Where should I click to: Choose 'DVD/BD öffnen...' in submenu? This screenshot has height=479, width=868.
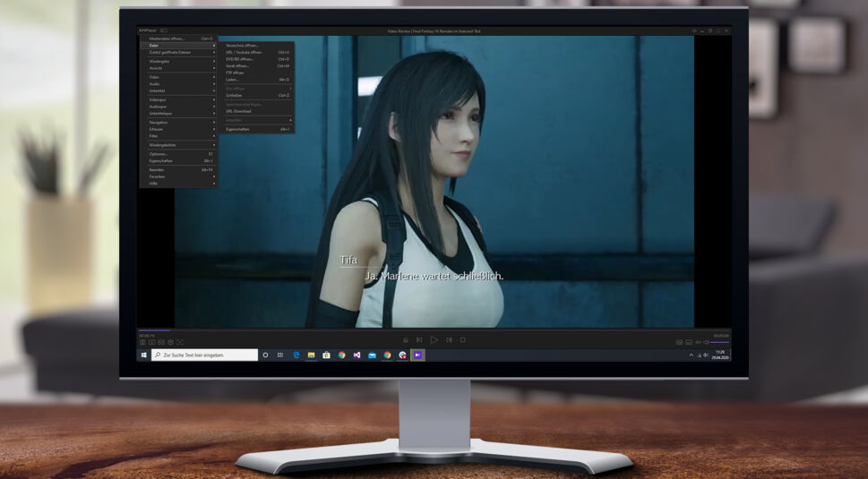[x=256, y=58]
